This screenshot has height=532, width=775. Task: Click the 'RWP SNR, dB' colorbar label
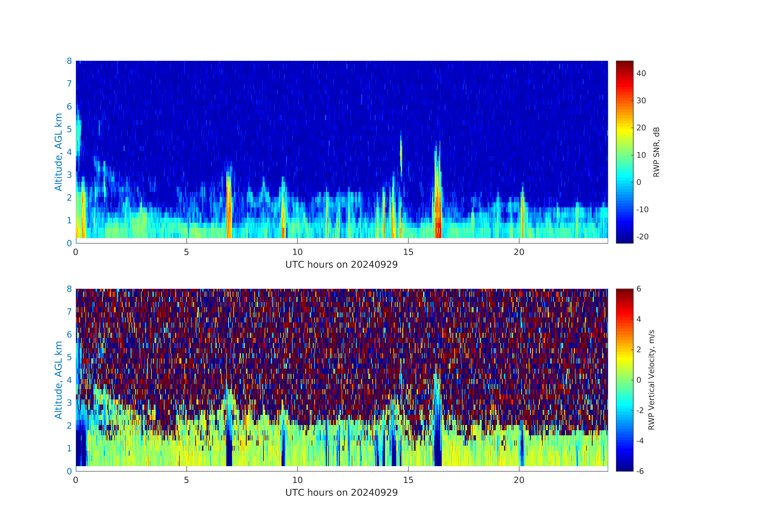pos(656,152)
